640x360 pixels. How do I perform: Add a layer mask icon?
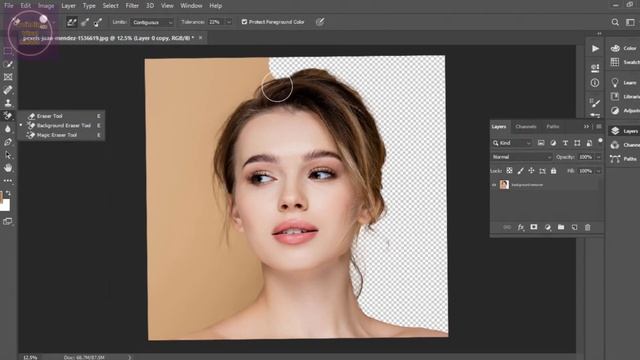point(534,227)
